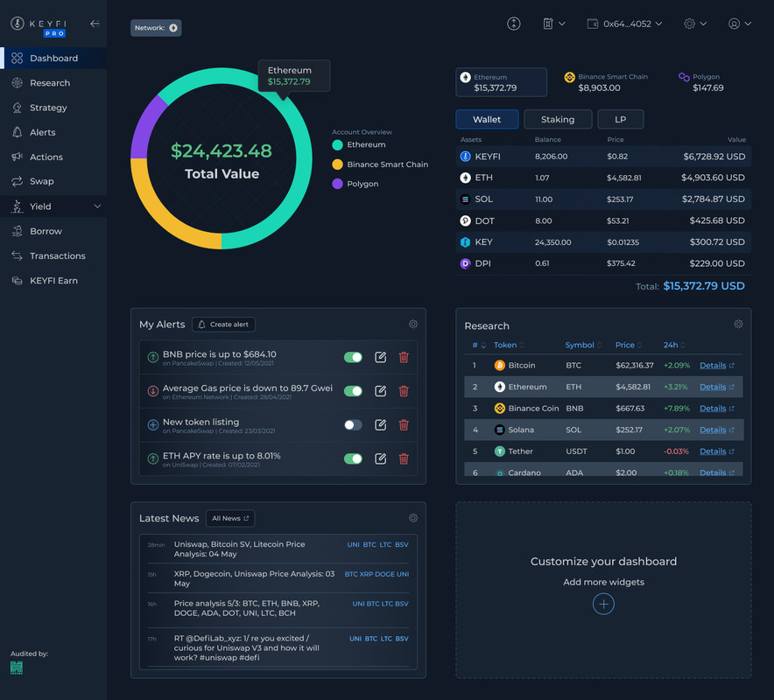Viewport: 774px width, 700px height.
Task: Click the KEY asset icon in the wallet table
Action: tap(466, 242)
